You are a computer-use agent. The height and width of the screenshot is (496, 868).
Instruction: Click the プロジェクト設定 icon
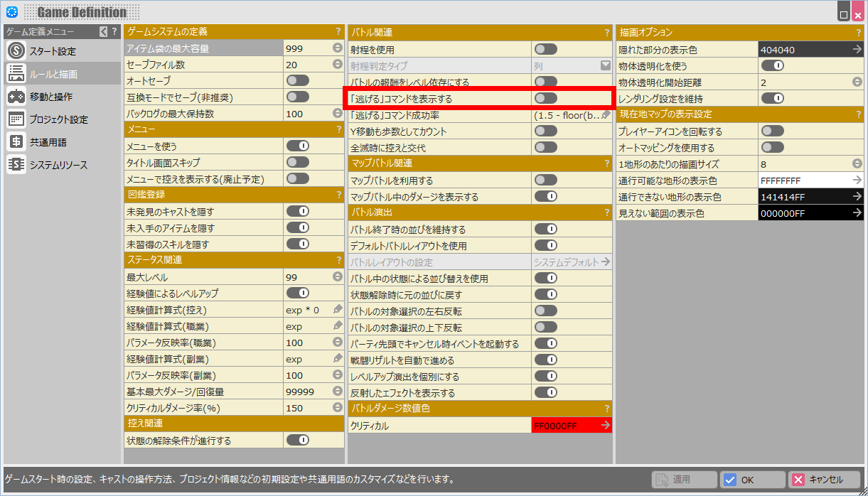16,119
